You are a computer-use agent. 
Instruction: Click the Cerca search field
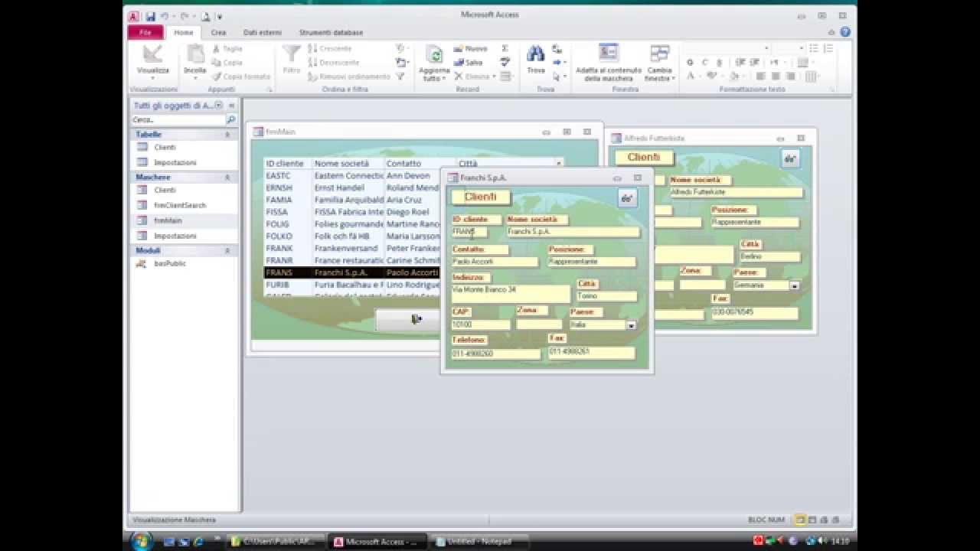[178, 119]
